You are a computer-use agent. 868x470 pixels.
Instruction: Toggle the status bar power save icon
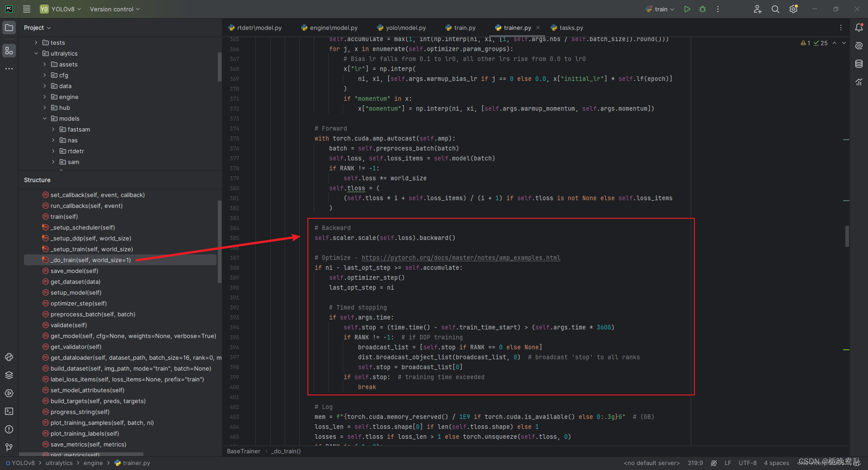click(714, 463)
